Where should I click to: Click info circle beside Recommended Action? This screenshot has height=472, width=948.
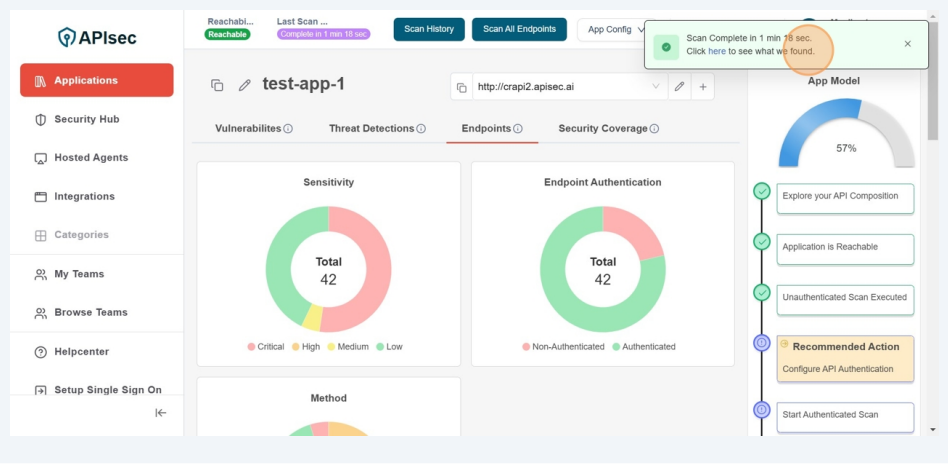(x=762, y=343)
